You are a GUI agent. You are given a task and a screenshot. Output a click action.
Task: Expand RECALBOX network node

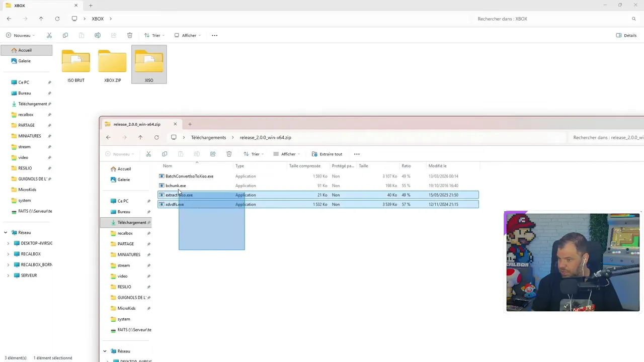[x=8, y=254]
